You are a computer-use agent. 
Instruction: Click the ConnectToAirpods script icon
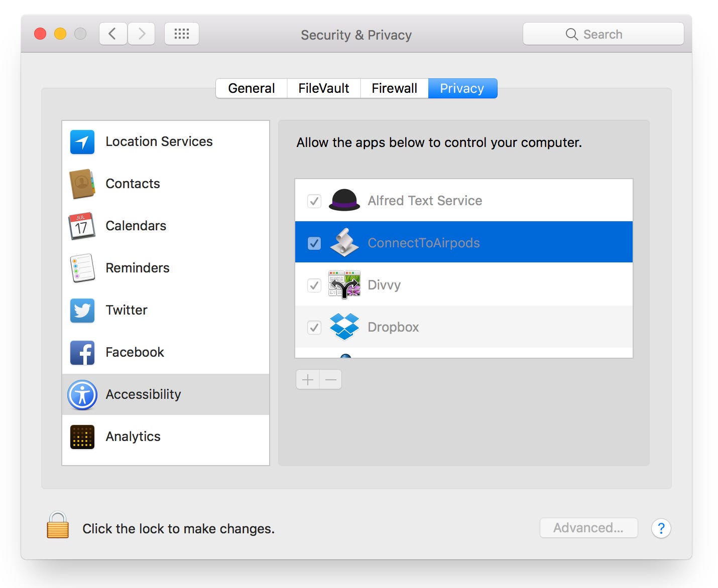pyautogui.click(x=344, y=242)
